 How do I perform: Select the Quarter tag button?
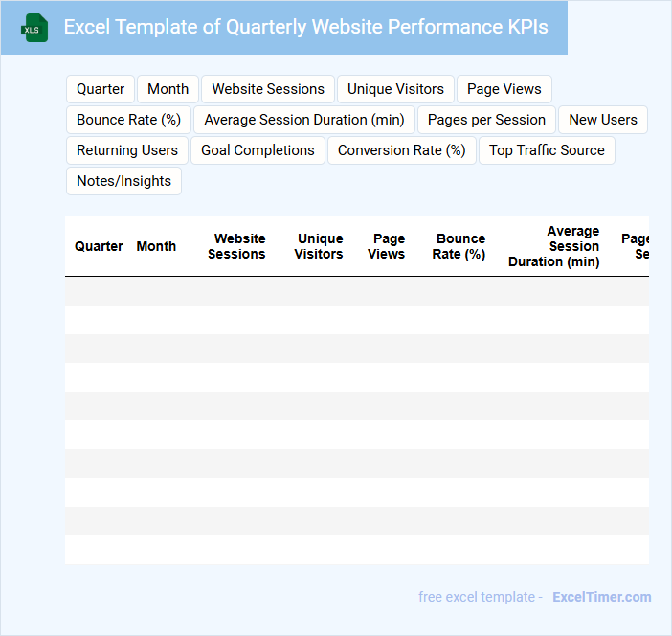[x=101, y=89]
